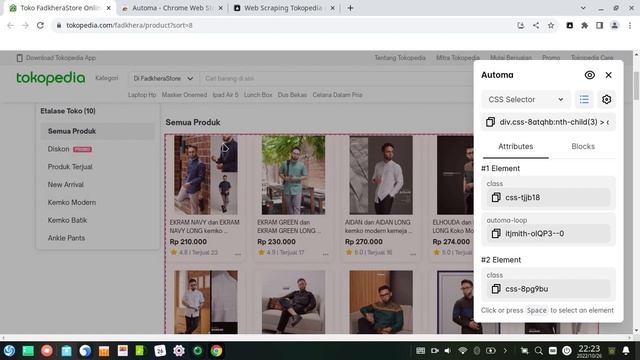
Task: Open more options for Rp 230.000 product
Action: [325, 253]
